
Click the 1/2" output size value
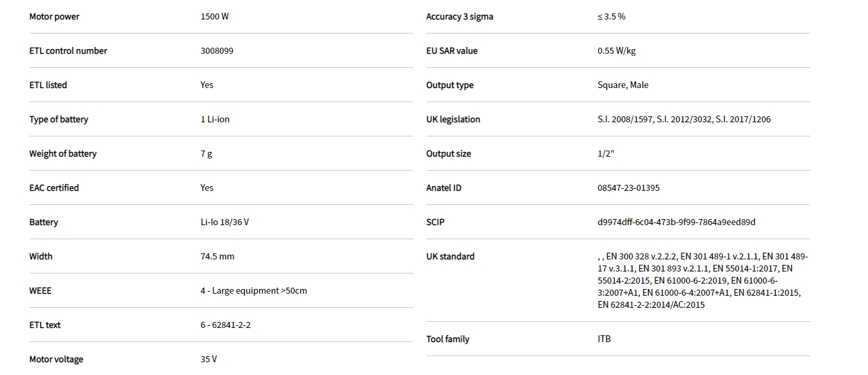click(606, 154)
